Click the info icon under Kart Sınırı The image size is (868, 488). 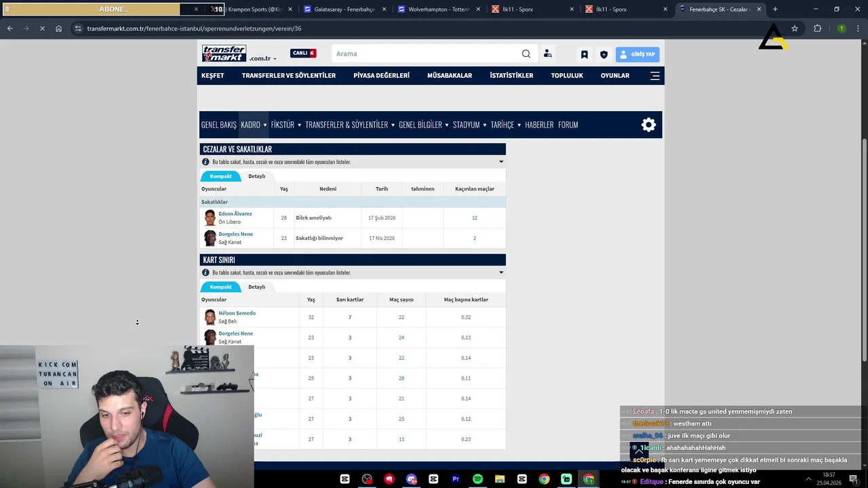point(205,272)
